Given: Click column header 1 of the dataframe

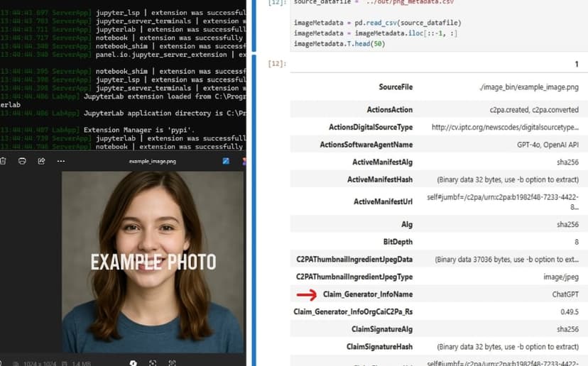Looking at the screenshot, I should coord(577,65).
